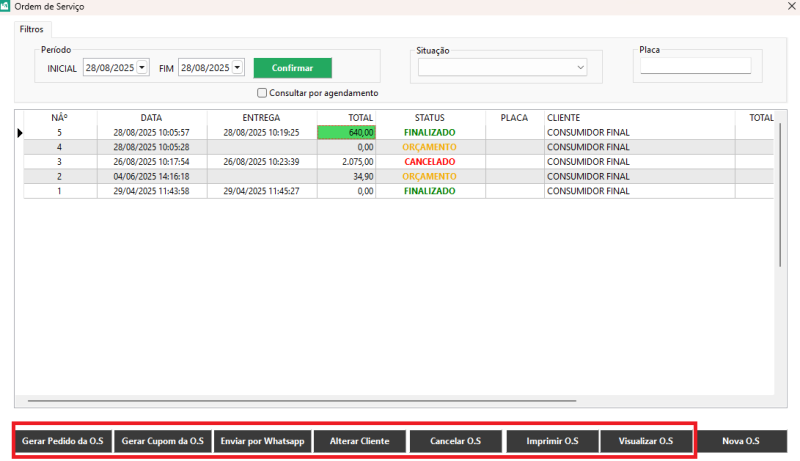
Task: Click the current row indicator arrow
Action: pos(19,133)
